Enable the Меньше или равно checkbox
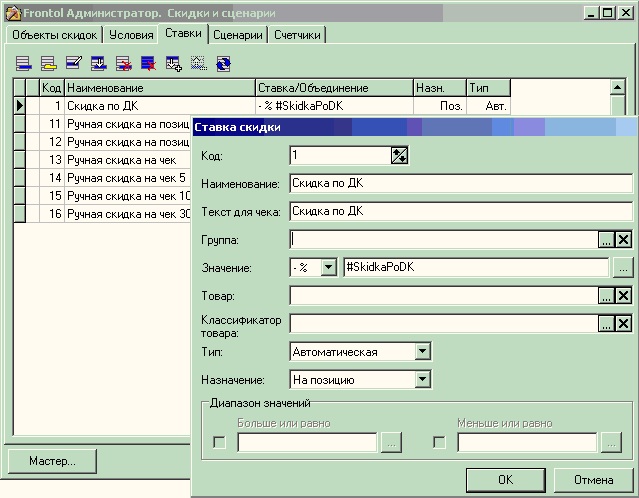This screenshot has height=498, width=639. [x=439, y=442]
